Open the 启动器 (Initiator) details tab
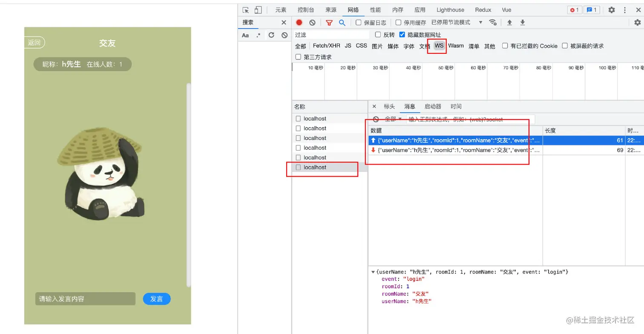Image resolution: width=644 pixels, height=334 pixels. [x=433, y=107]
